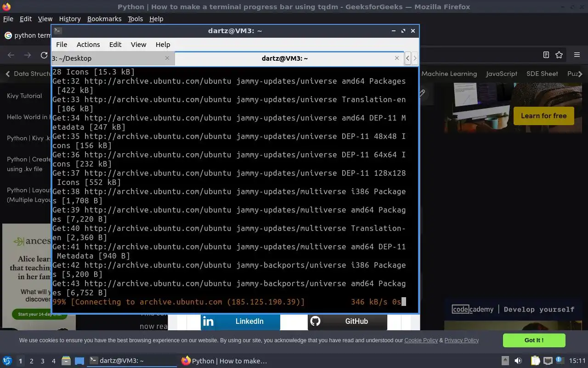Focus the Firefox Python taskbar entry

(224, 361)
